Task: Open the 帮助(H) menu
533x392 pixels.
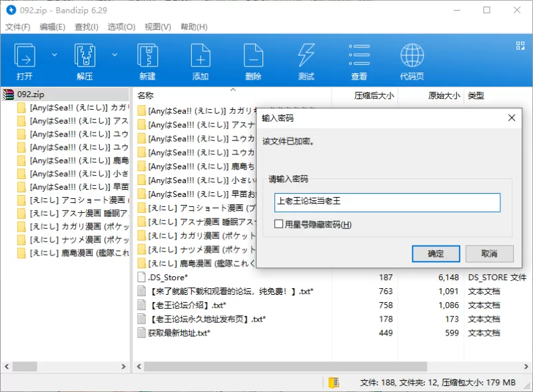Action: 194,27
